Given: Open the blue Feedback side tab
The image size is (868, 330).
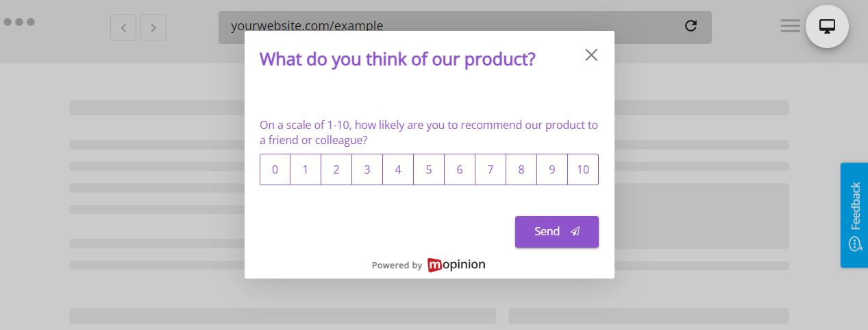Looking at the screenshot, I should tap(854, 215).
